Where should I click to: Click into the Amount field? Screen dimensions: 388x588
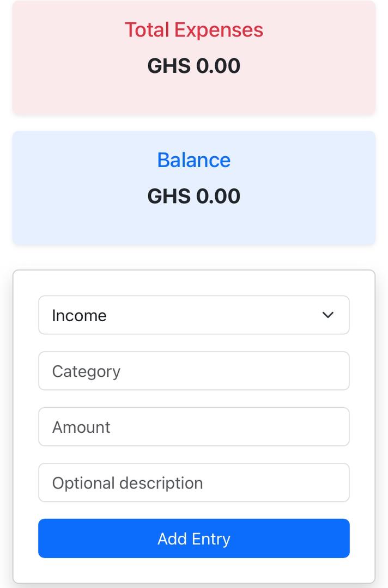pyautogui.click(x=193, y=427)
